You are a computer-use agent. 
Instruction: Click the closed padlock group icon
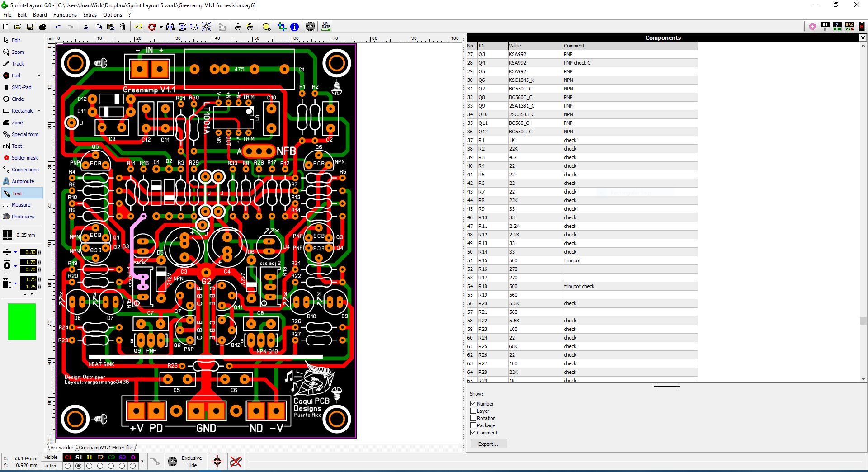238,27
